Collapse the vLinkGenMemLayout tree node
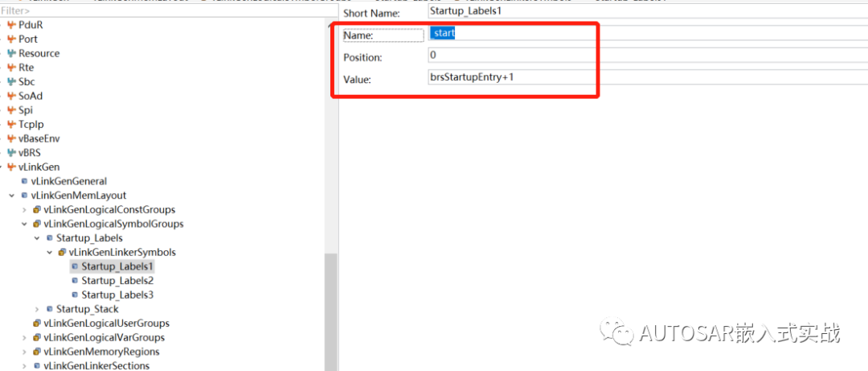The image size is (868, 371). (11, 196)
